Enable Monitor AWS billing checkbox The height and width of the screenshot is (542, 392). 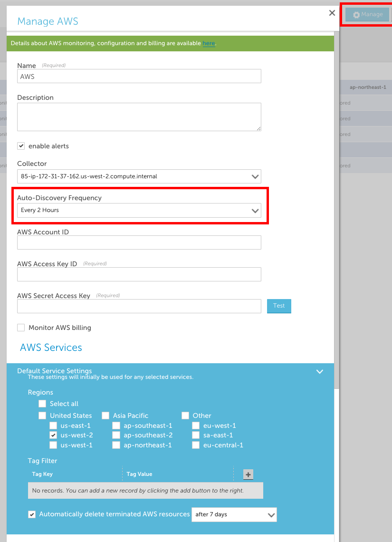click(21, 328)
